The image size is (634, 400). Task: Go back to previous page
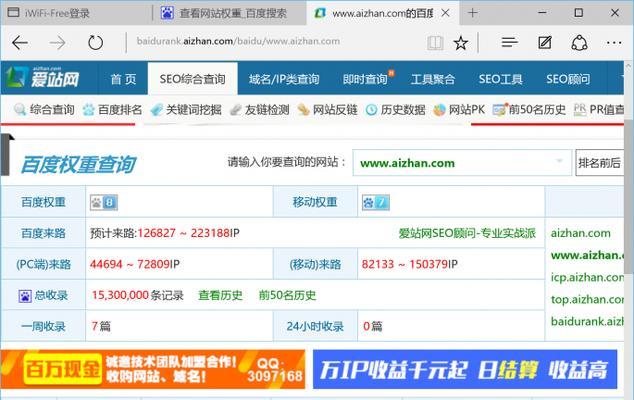pyautogui.click(x=20, y=42)
